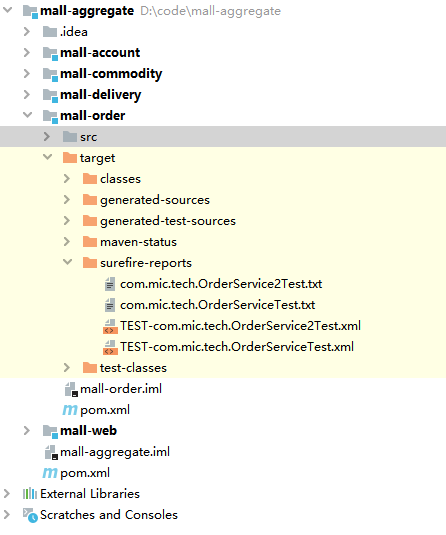Select the Scratches and Consoles label
The image size is (446, 535).
109,515
